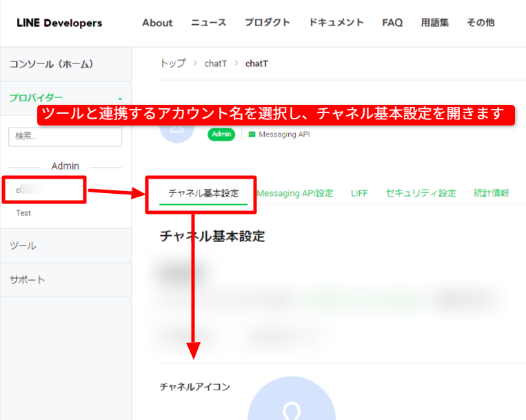
Task: Expand the その他 menu
Action: point(481,23)
